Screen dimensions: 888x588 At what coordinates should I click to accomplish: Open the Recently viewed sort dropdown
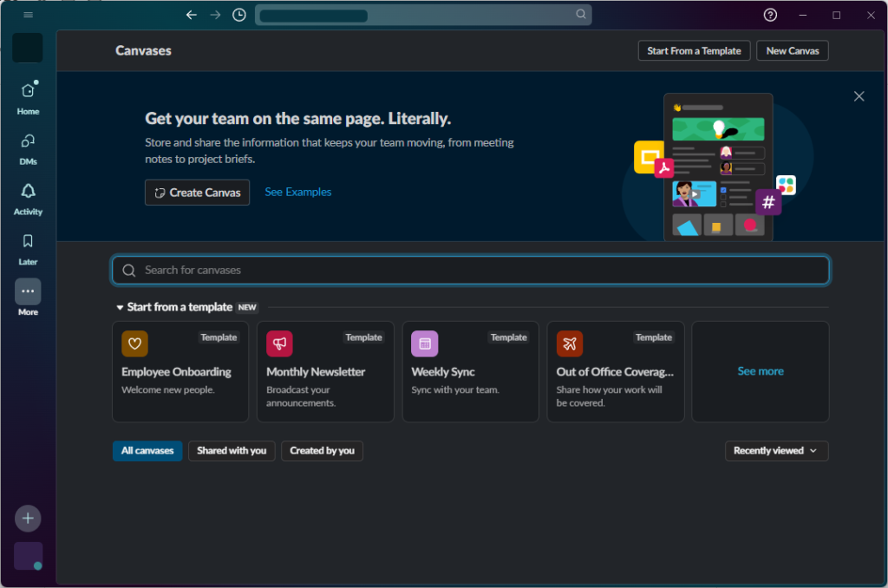pyautogui.click(x=776, y=451)
